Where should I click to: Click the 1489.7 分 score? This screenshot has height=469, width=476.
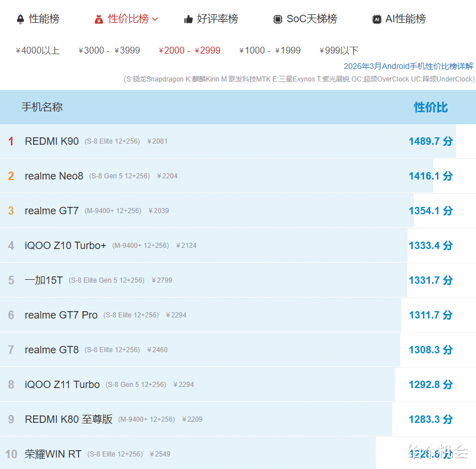pyautogui.click(x=431, y=141)
